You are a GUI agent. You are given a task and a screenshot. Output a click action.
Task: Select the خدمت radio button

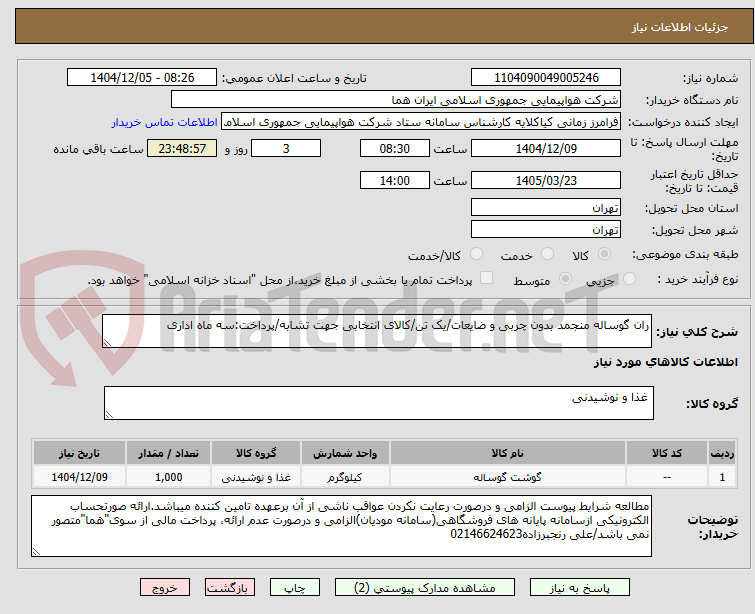[x=547, y=254]
